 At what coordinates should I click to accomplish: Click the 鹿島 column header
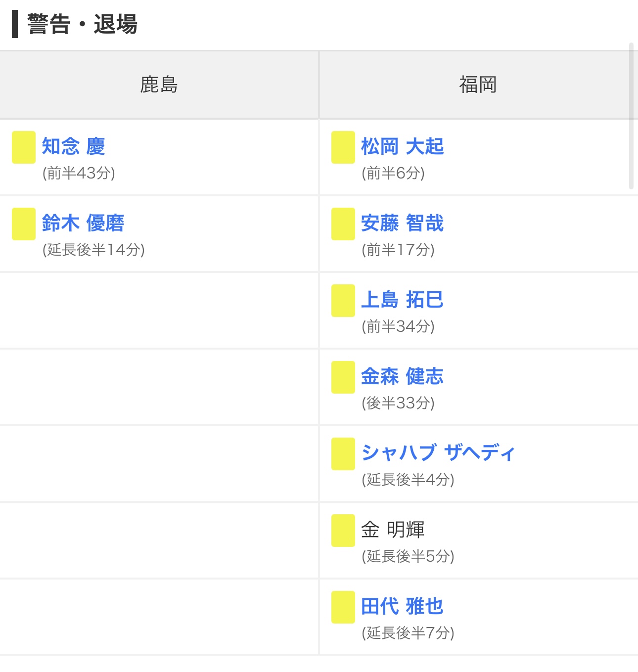[159, 85]
